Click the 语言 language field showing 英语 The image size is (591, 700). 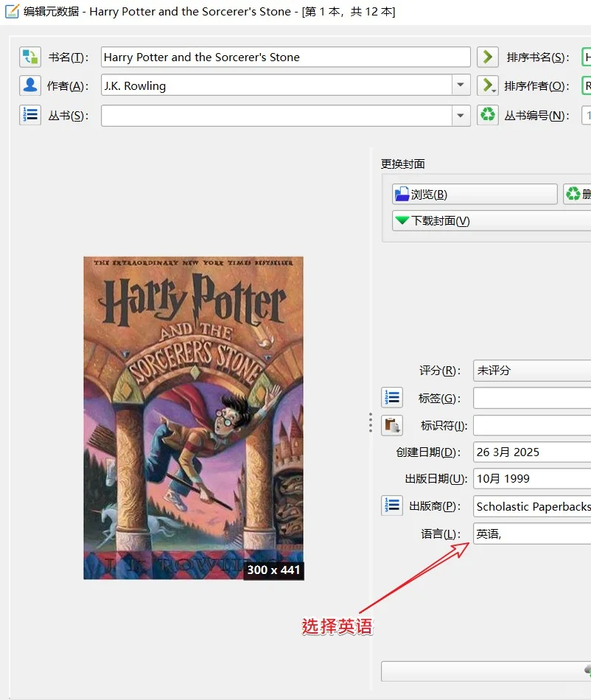tap(532, 533)
